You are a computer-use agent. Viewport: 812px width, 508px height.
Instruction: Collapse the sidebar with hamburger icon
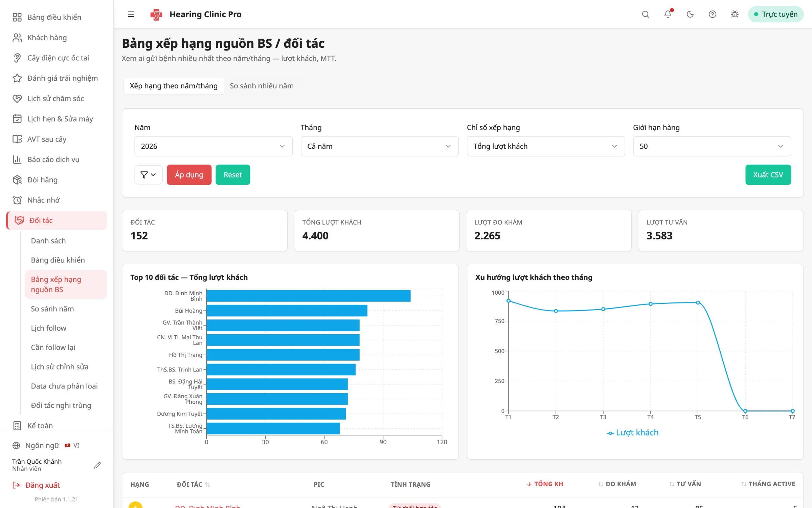[x=131, y=14]
